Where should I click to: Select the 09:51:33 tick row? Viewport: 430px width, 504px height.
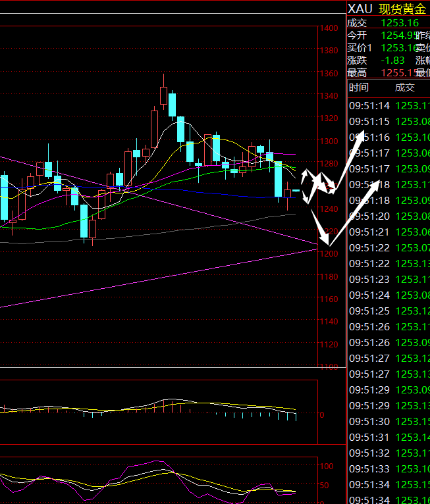[387, 469]
